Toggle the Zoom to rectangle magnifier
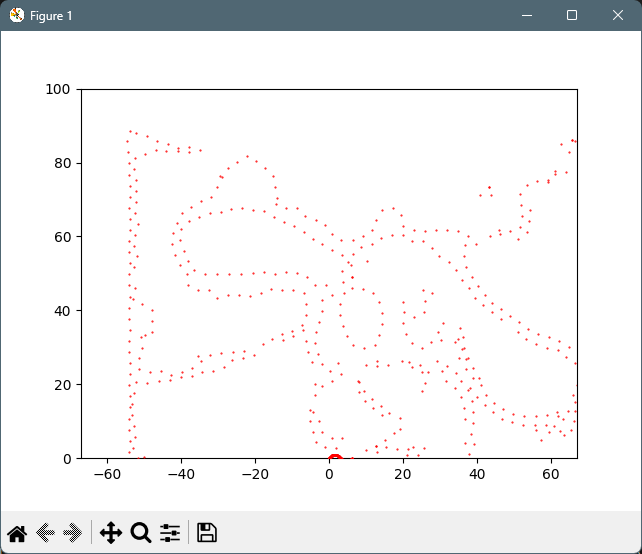 click(141, 533)
